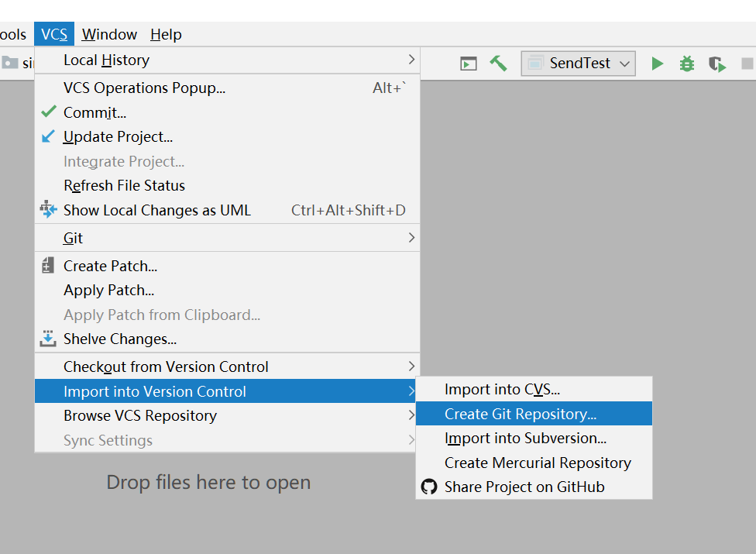
Task: Select Show Local Changes as UML
Action: pyautogui.click(x=227, y=210)
